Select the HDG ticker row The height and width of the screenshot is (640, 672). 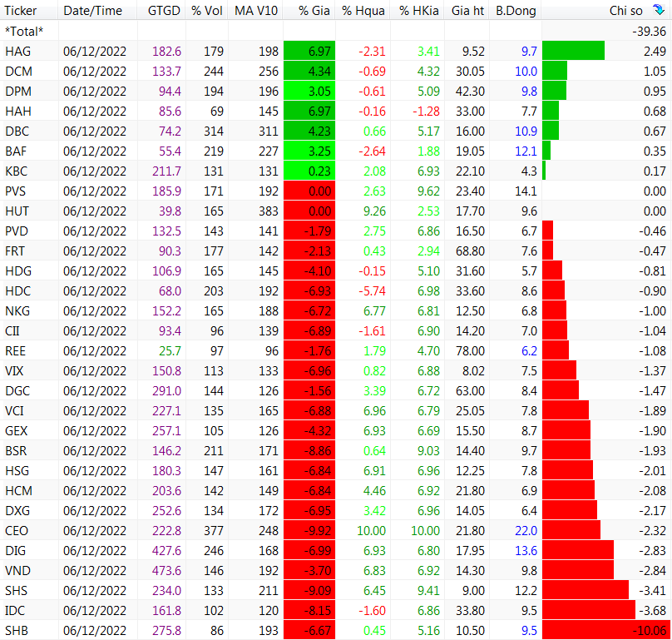click(x=336, y=270)
